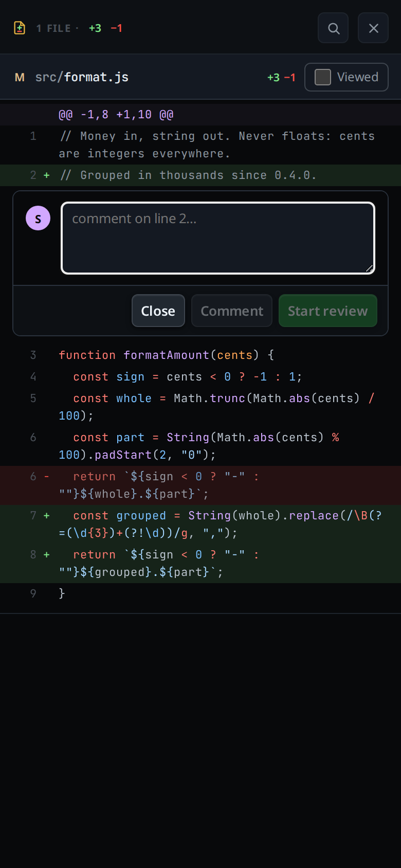This screenshot has height=868, width=401.
Task: Click the plus marker on line 7
Action: click(x=47, y=516)
